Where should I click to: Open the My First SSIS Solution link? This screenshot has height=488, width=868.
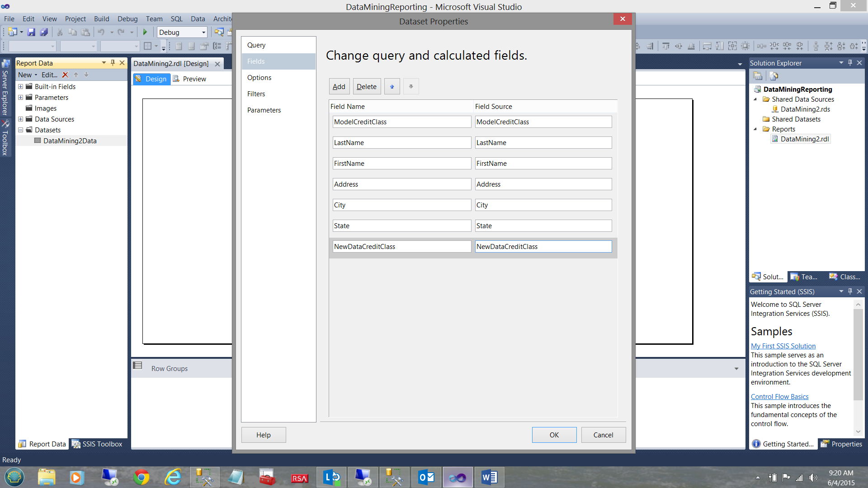click(x=783, y=346)
